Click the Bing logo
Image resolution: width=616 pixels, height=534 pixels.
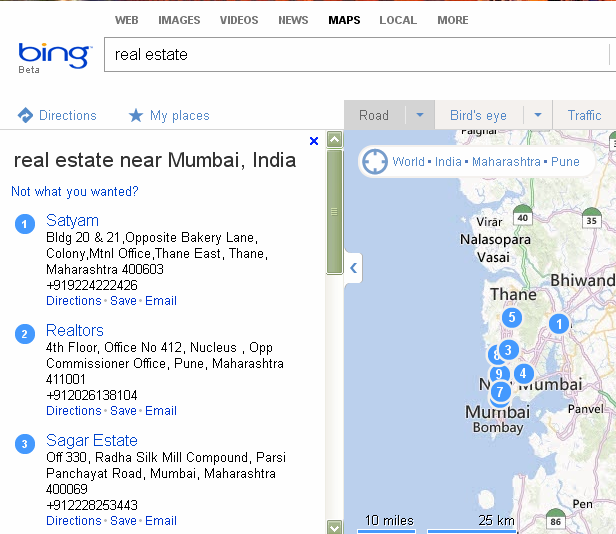click(x=55, y=56)
